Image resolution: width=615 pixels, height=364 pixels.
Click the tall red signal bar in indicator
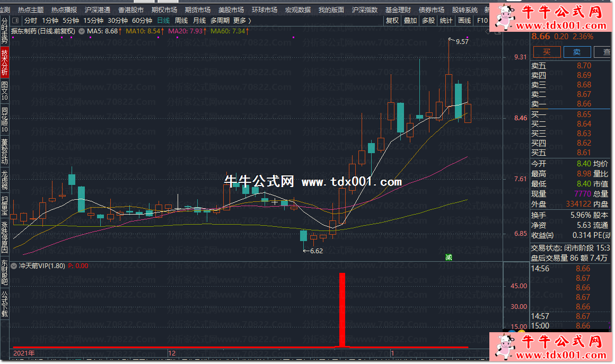point(342,309)
